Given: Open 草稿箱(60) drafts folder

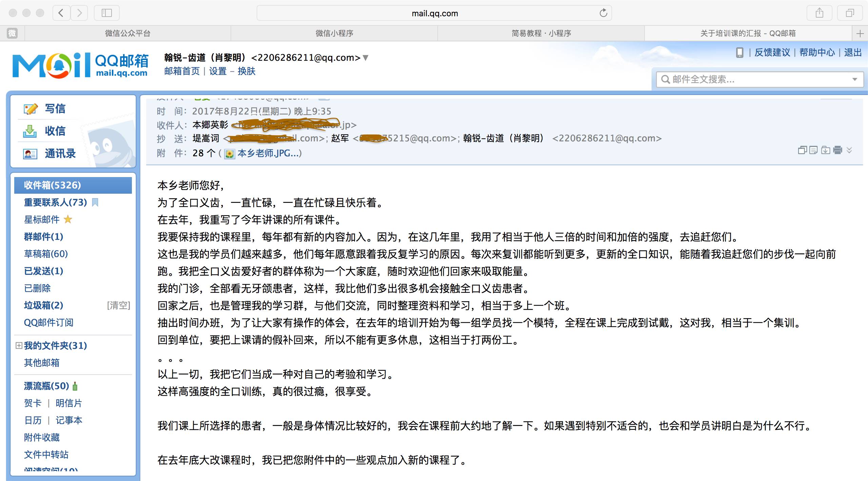Looking at the screenshot, I should [46, 254].
